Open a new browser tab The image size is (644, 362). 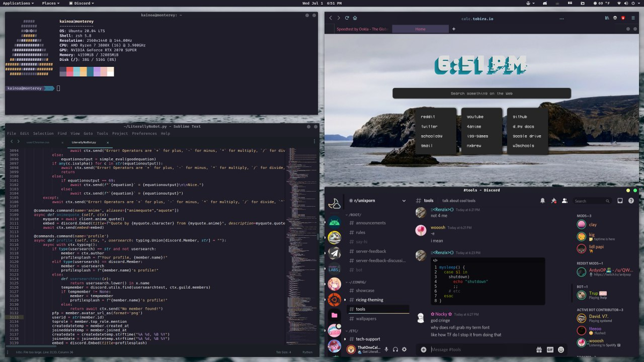(x=453, y=29)
